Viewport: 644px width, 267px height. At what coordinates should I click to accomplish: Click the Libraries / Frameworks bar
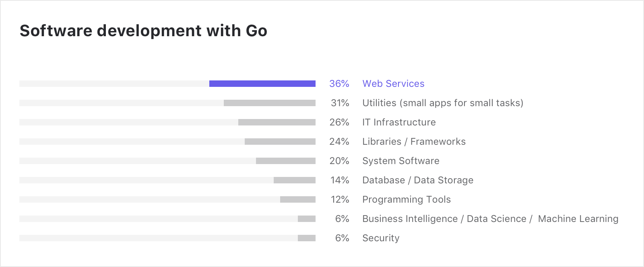pyautogui.click(x=280, y=142)
